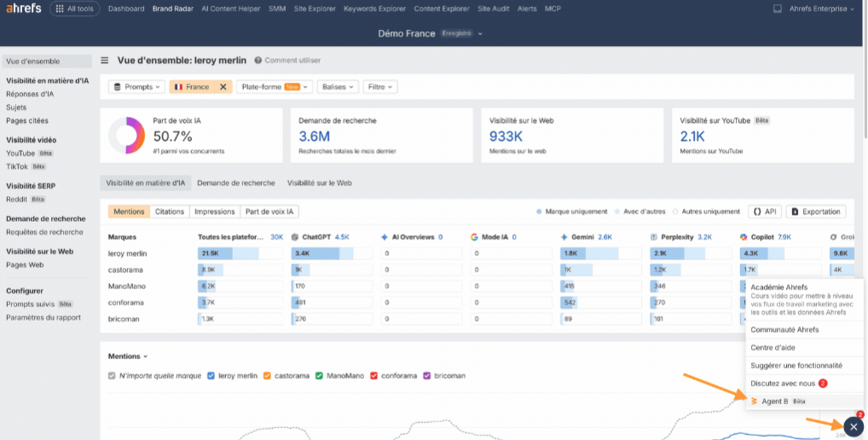This screenshot has height=440, width=868.
Task: Click leroy merlin 3.4K ChatGPT bar
Action: [332, 253]
